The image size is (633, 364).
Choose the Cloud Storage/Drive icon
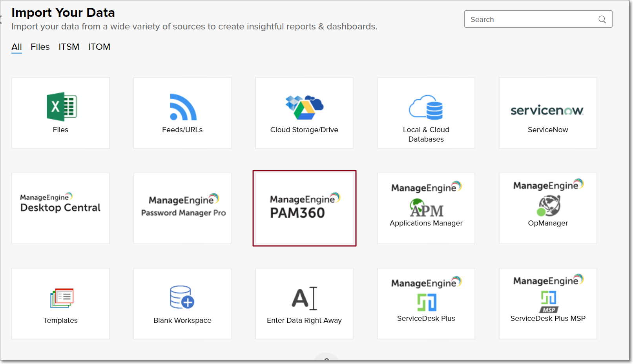click(x=304, y=107)
